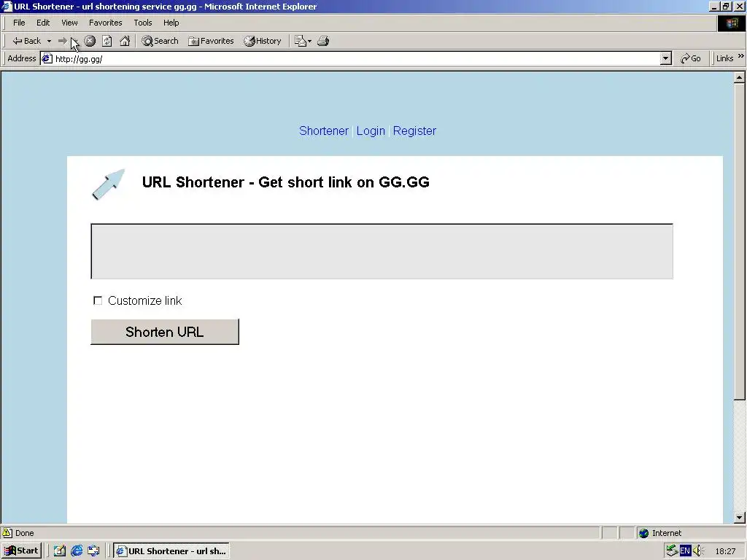This screenshot has height=560, width=747.
Task: Click the IE icon in the title bar
Action: click(7, 7)
